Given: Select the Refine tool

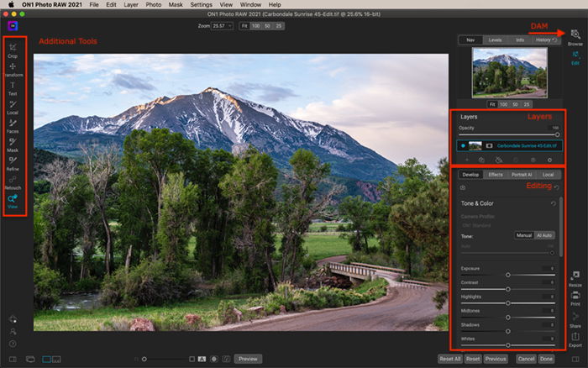Looking at the screenshot, I should (x=13, y=164).
